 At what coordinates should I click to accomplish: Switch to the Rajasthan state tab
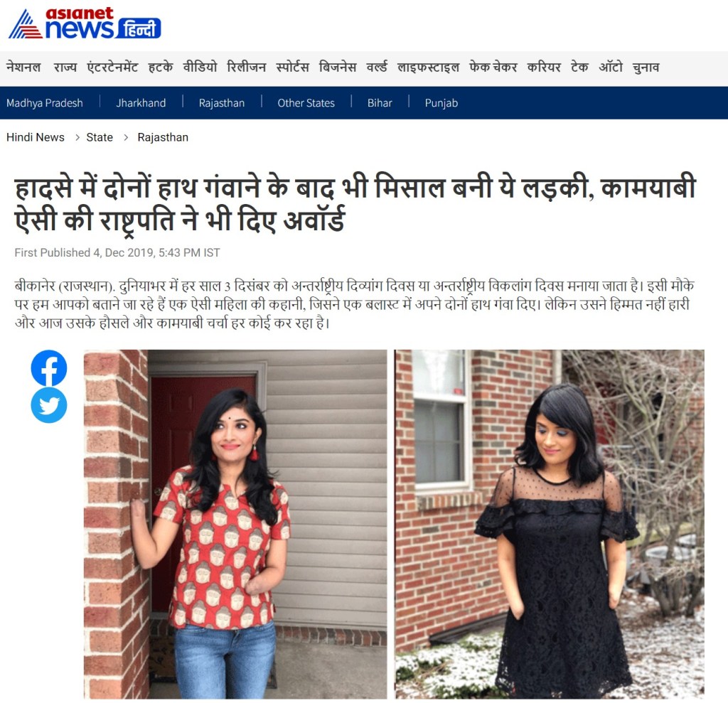pyautogui.click(x=222, y=102)
